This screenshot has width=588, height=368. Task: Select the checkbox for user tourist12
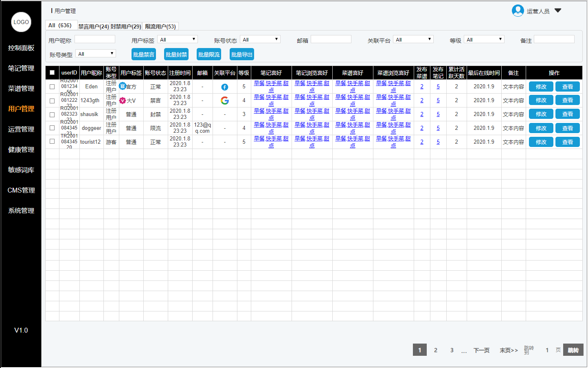point(52,142)
